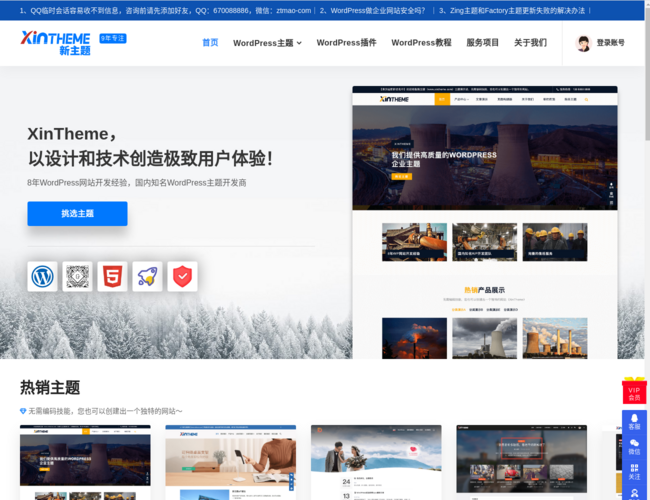Open the WordPress做企业网站安全吗 notice link

coord(372,10)
